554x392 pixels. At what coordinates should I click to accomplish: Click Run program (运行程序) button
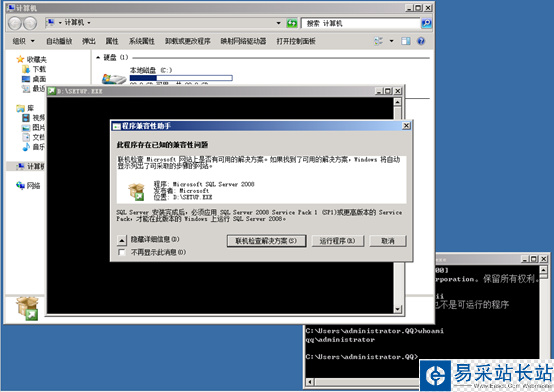(x=337, y=241)
